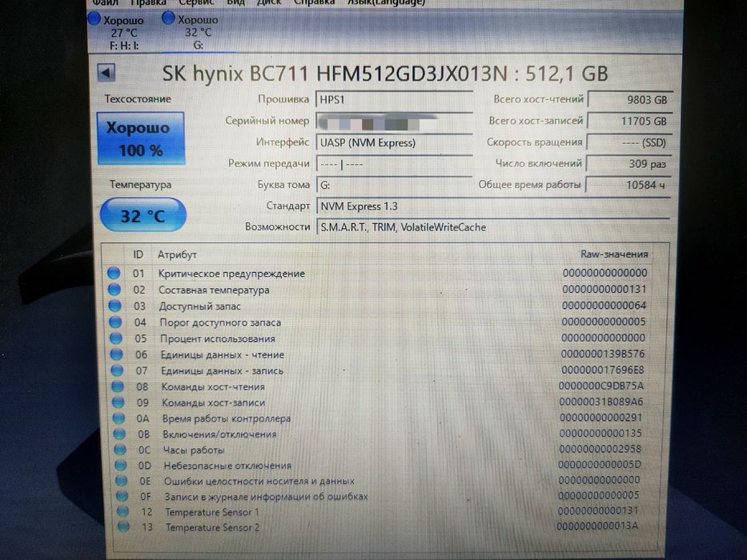747x560 pixels.
Task: Select the Процент использования attribute text
Action: pyautogui.click(x=218, y=338)
